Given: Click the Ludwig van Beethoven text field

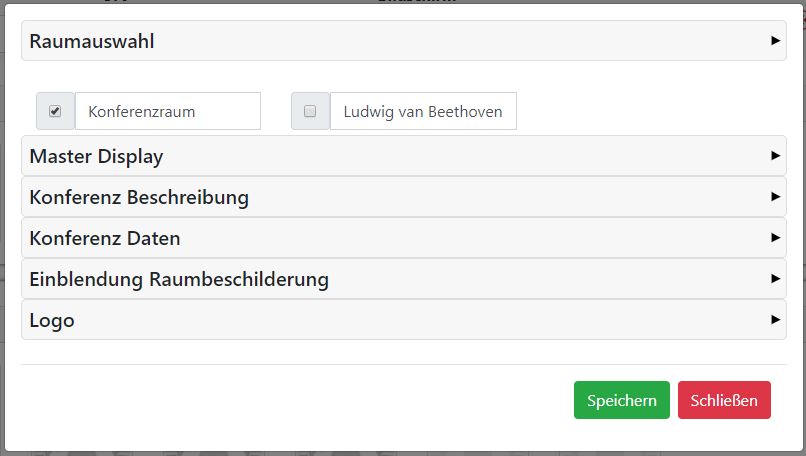Looking at the screenshot, I should tap(423, 111).
